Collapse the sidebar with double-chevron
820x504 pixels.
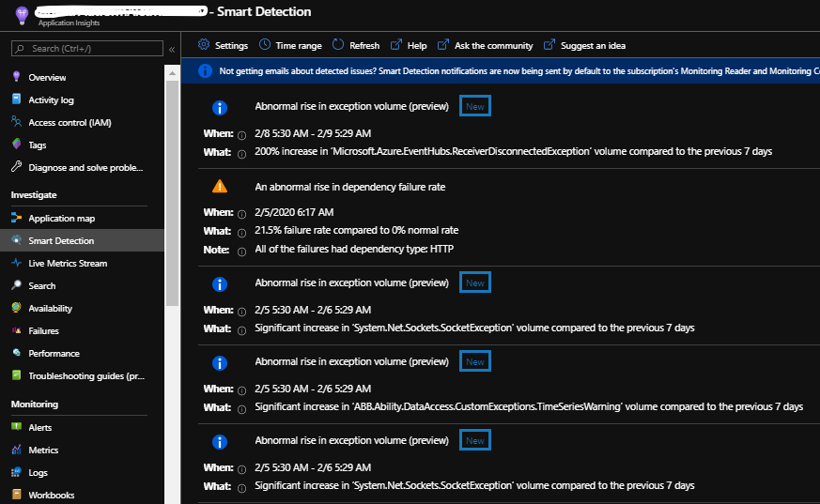point(172,49)
